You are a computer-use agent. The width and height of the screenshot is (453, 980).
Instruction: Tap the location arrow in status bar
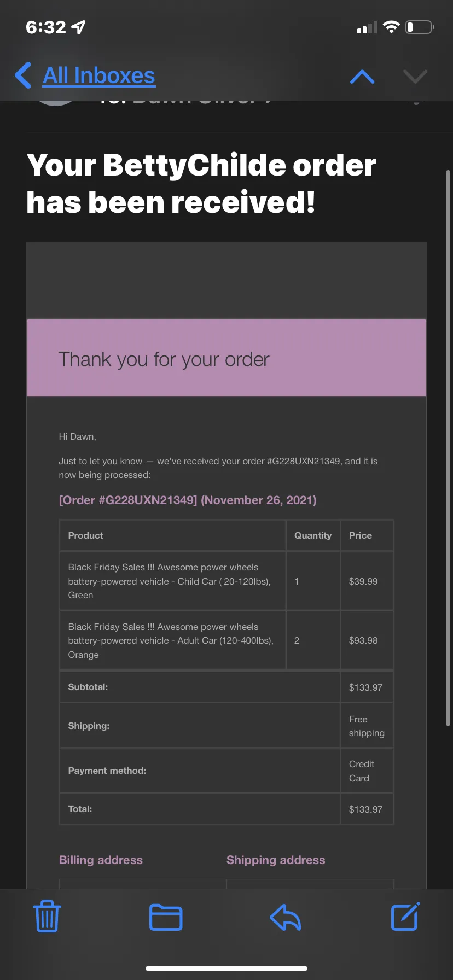click(79, 27)
